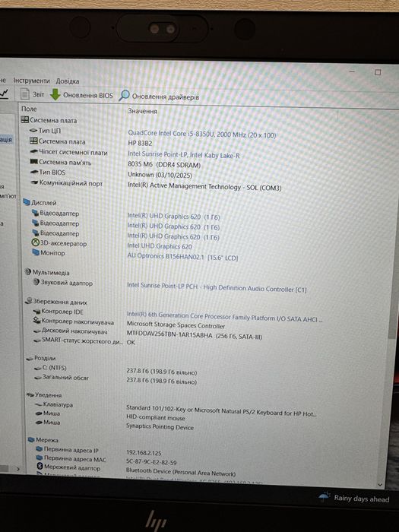Click the Звіт report toolbar button
This screenshot has height=532, width=399.
click(33, 94)
